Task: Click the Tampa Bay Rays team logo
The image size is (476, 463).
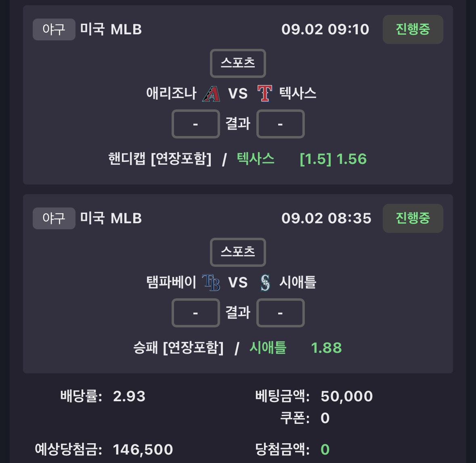Action: [211, 282]
